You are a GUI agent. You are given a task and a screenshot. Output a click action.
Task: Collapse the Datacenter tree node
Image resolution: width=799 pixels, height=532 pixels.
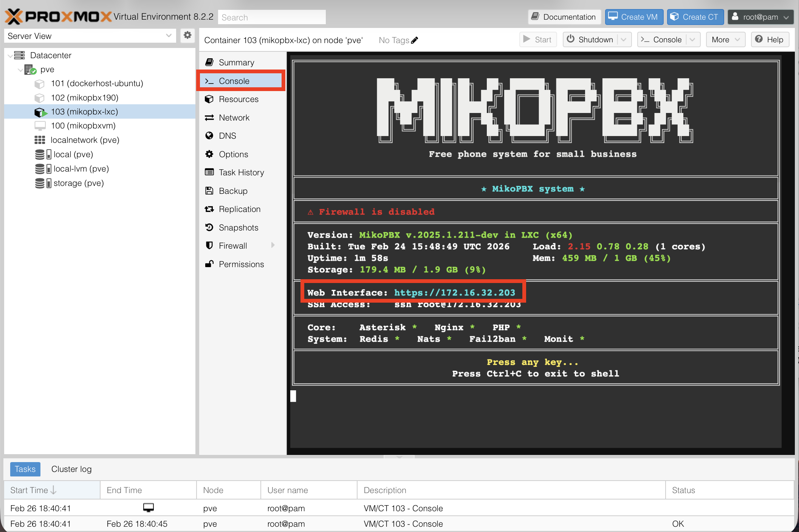[10, 56]
